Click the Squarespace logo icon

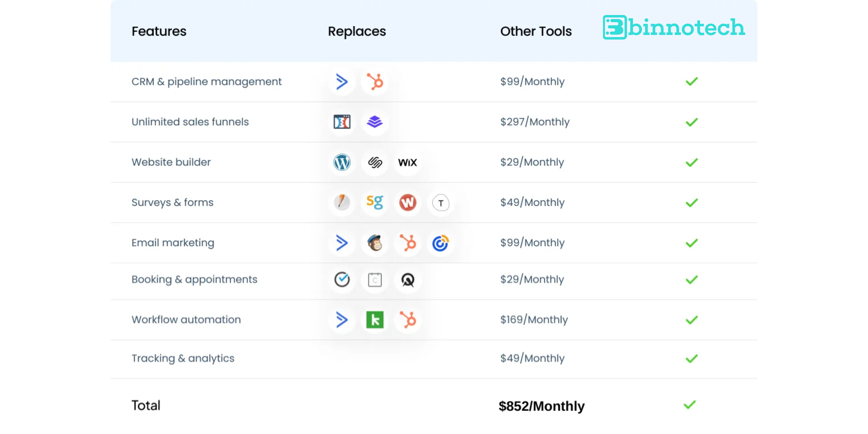[x=375, y=162]
